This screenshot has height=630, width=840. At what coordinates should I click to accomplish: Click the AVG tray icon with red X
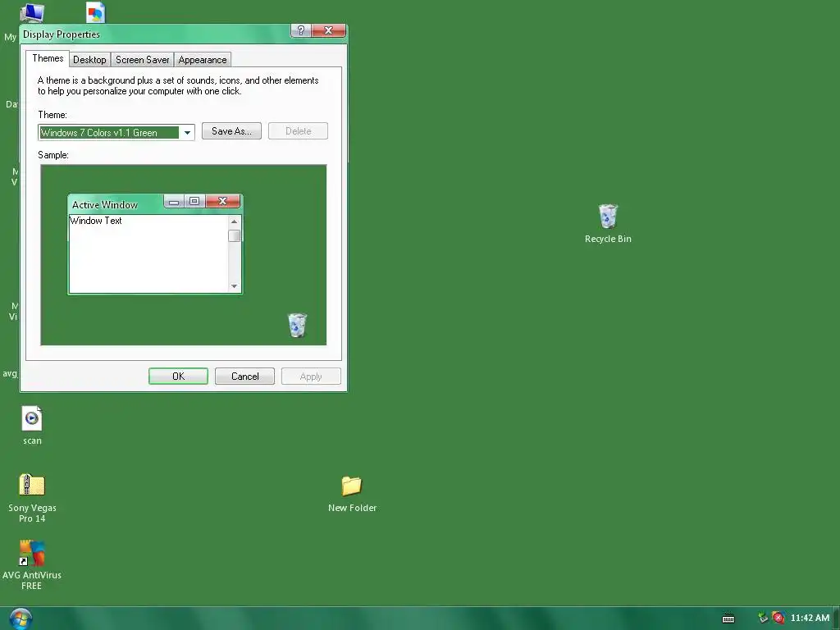click(x=778, y=618)
